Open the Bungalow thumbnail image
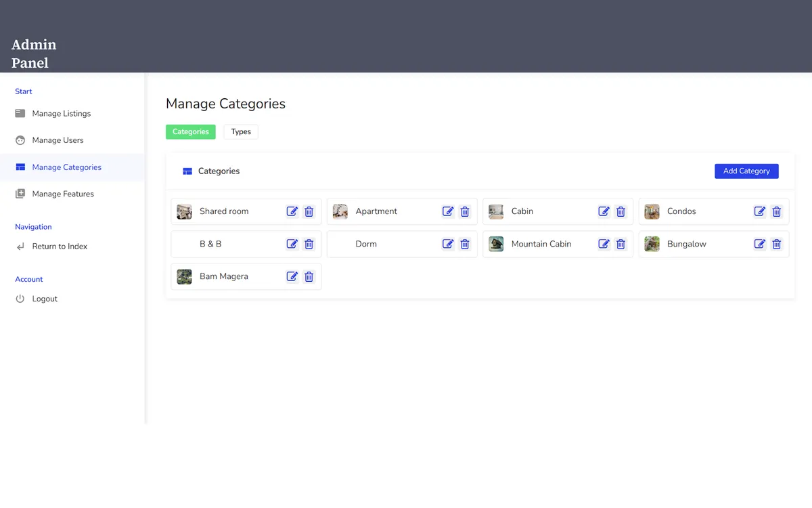Image resolution: width=812 pixels, height=508 pixels. click(x=652, y=244)
